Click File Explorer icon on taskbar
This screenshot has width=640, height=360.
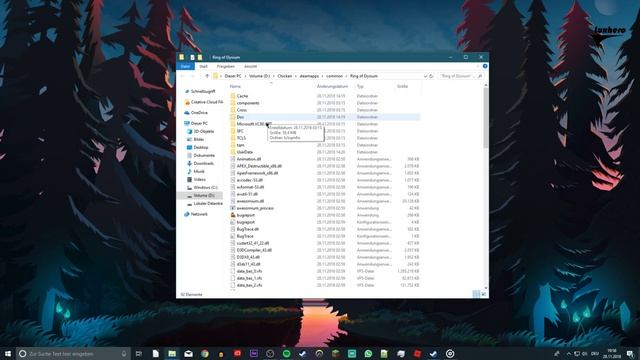tap(172, 353)
